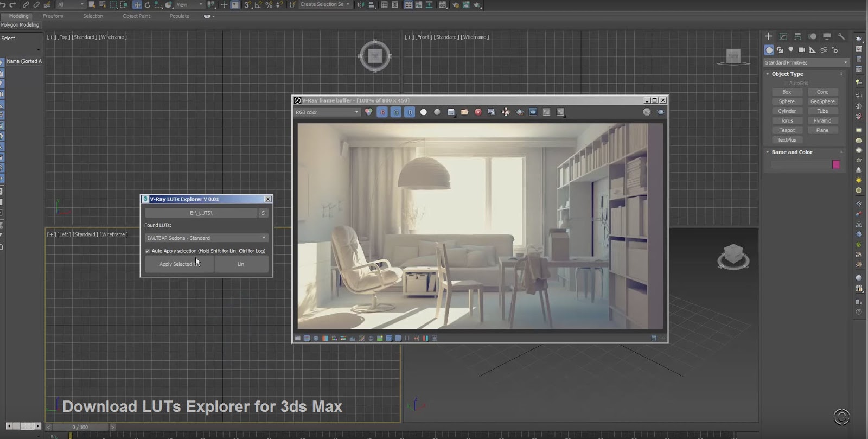Image resolution: width=868 pixels, height=439 pixels.
Task: Click the E:\_LUTS\ folder path field
Action: 201,213
